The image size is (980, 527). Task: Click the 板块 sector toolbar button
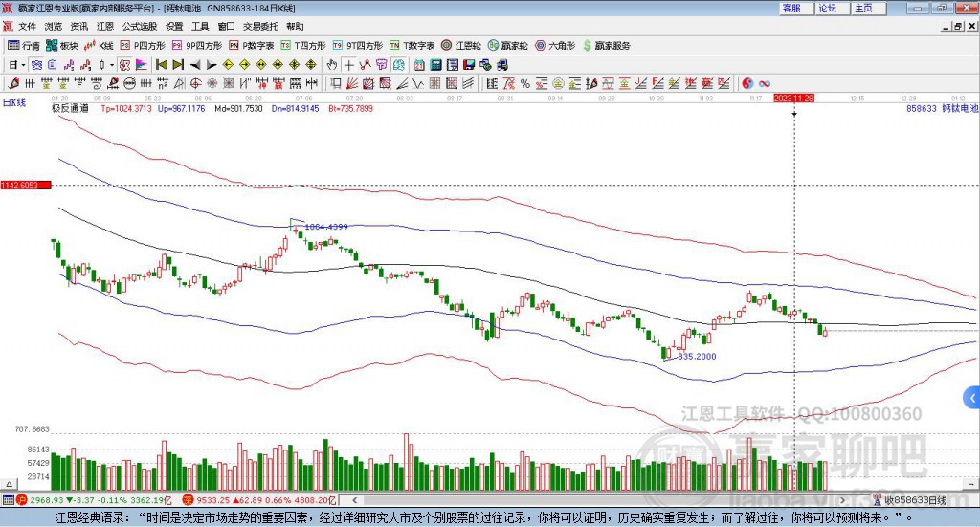(x=62, y=46)
